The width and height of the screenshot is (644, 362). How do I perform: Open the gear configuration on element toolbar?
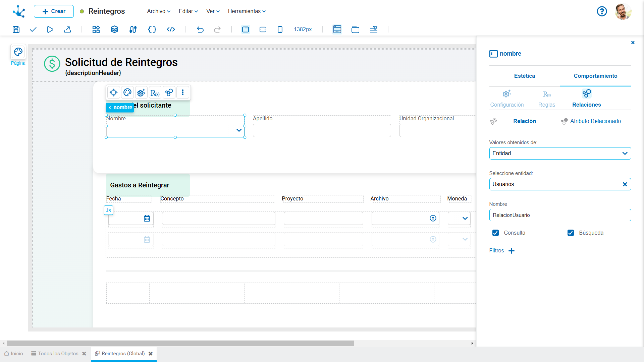coord(141,93)
